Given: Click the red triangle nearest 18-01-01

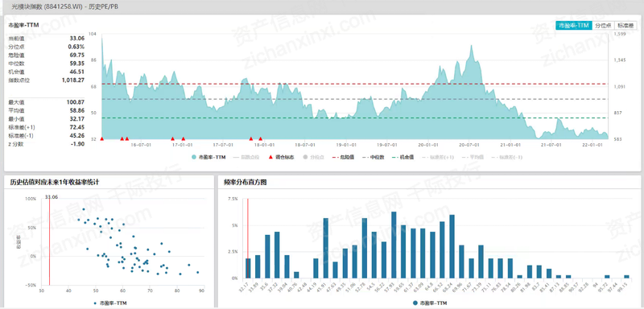Looking at the screenshot, I should pyautogui.click(x=260, y=138).
